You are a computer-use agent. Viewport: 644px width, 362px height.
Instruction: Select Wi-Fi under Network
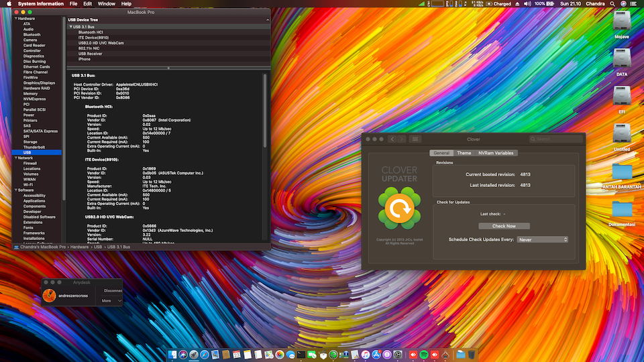coord(28,185)
